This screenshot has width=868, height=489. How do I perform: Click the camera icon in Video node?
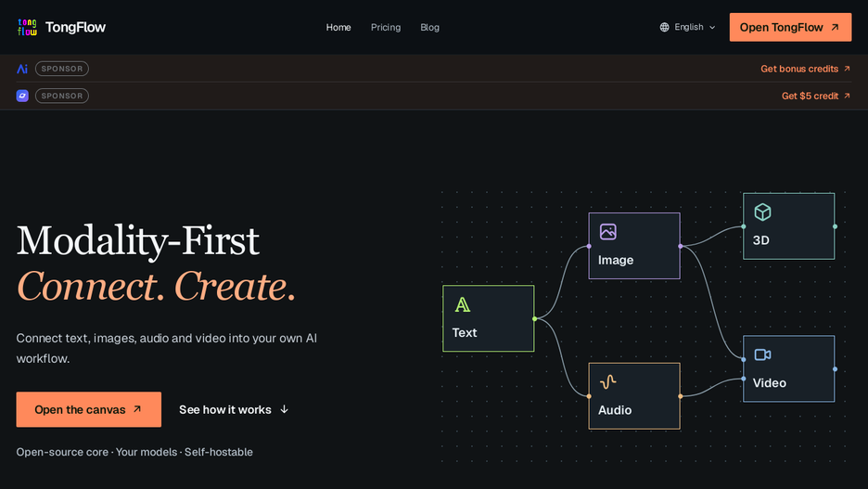pyautogui.click(x=762, y=354)
